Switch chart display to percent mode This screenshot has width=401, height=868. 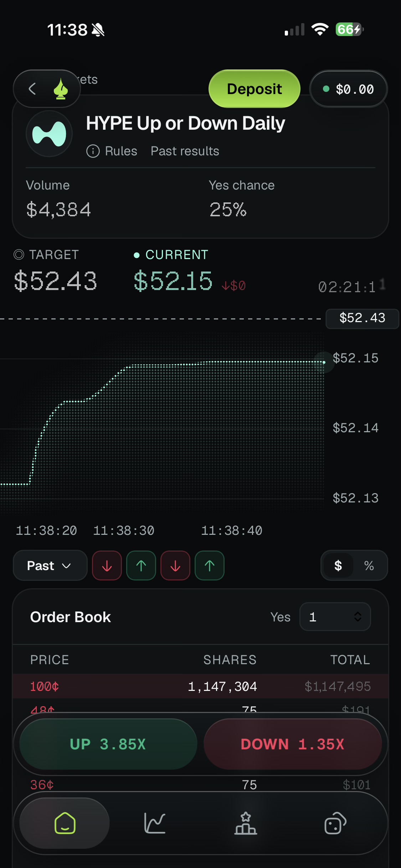click(369, 565)
